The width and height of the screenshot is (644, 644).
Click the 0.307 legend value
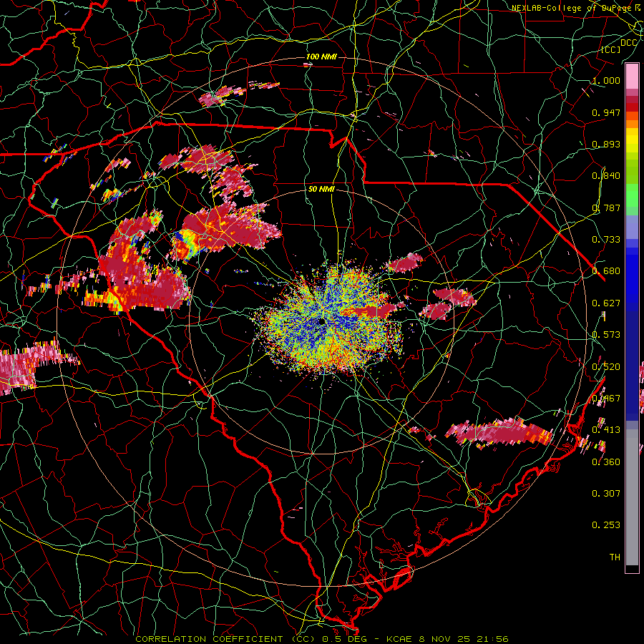[606, 493]
